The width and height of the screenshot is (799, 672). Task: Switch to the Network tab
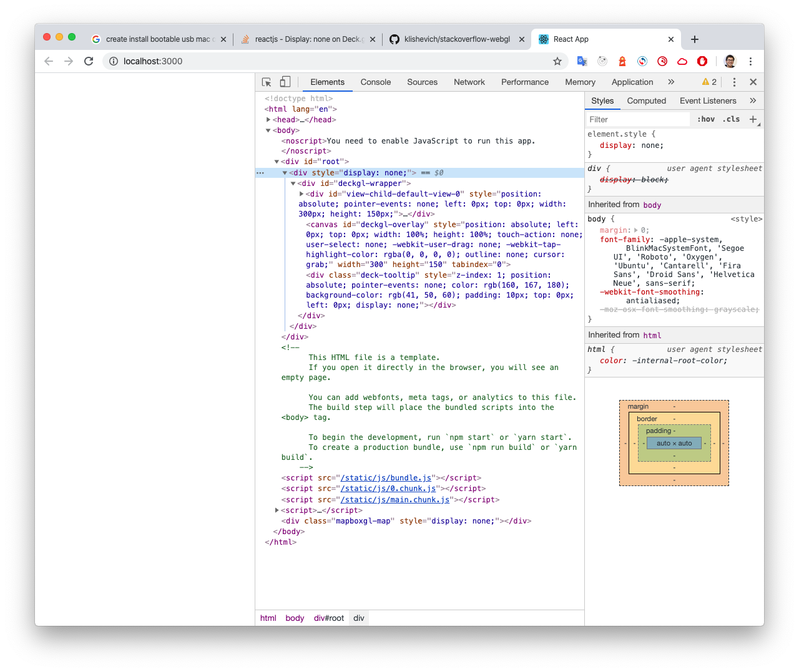coord(469,82)
